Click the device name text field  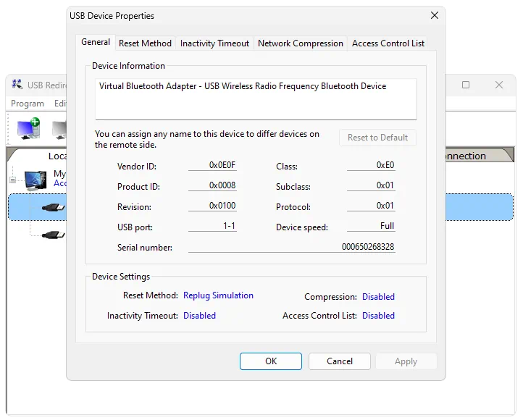coord(256,99)
